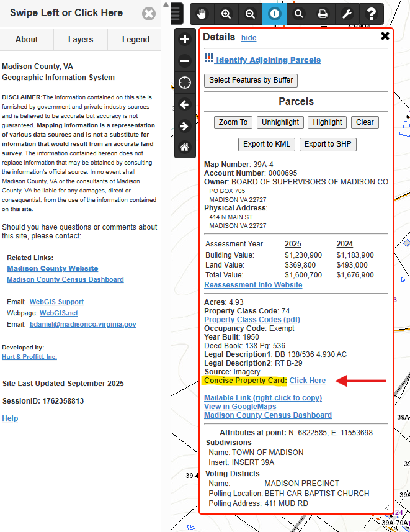Open Census Dashboard link under Related Links
This screenshot has width=410, height=532.
point(66,279)
